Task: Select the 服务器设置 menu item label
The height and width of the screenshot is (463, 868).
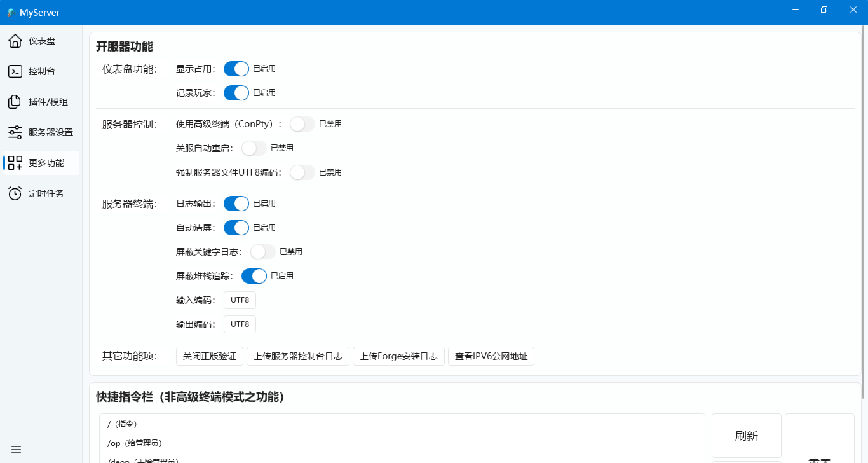Action: [x=51, y=132]
